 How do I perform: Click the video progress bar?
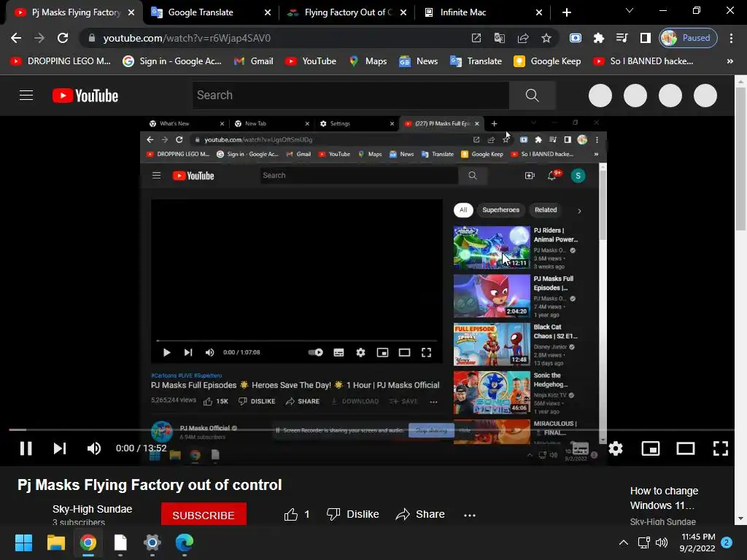pos(373,429)
